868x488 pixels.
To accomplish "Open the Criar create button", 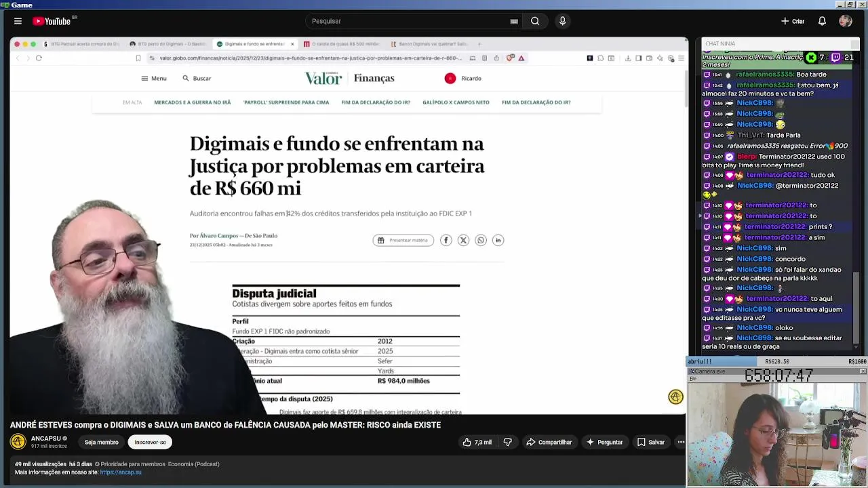I will click(792, 21).
